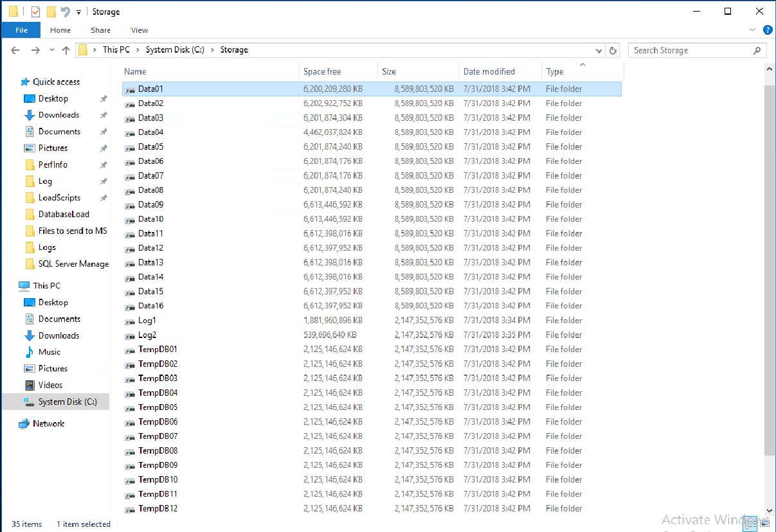Open the address bar history dropdown

tap(599, 50)
